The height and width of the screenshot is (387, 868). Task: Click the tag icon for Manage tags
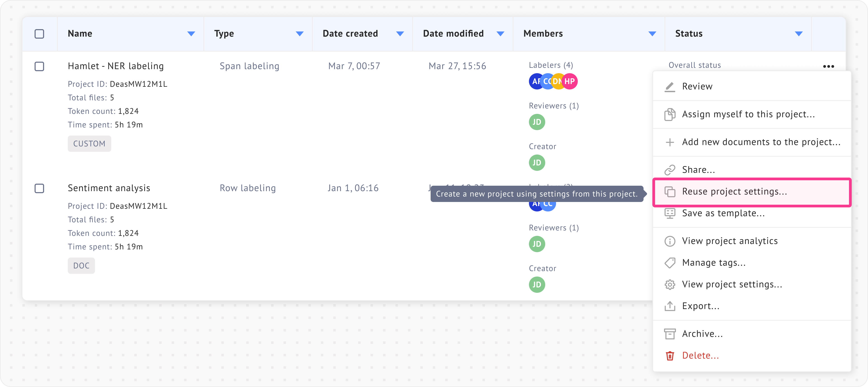pyautogui.click(x=670, y=263)
